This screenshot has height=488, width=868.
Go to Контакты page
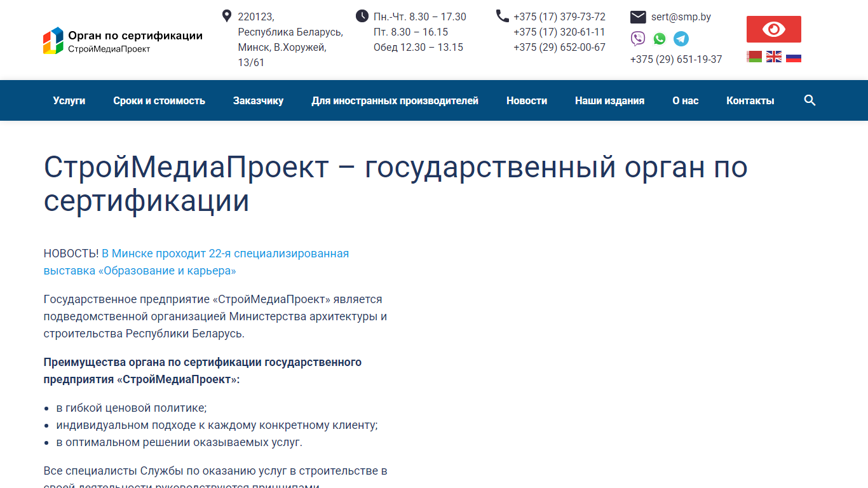pyautogui.click(x=750, y=100)
